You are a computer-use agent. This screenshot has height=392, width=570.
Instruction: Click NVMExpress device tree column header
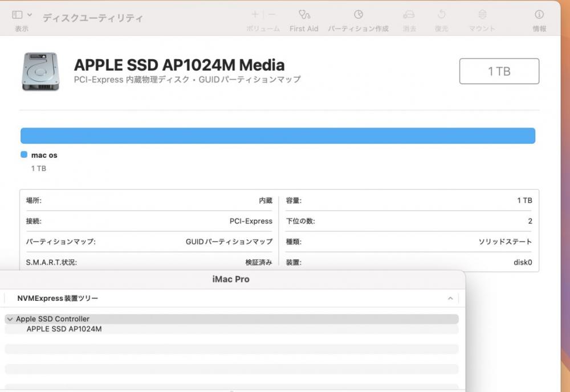(58, 298)
